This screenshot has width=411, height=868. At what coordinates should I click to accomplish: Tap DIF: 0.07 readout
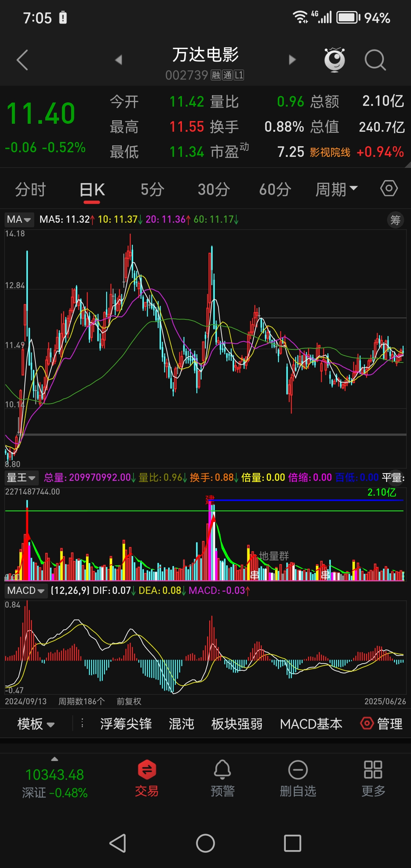pyautogui.click(x=114, y=590)
